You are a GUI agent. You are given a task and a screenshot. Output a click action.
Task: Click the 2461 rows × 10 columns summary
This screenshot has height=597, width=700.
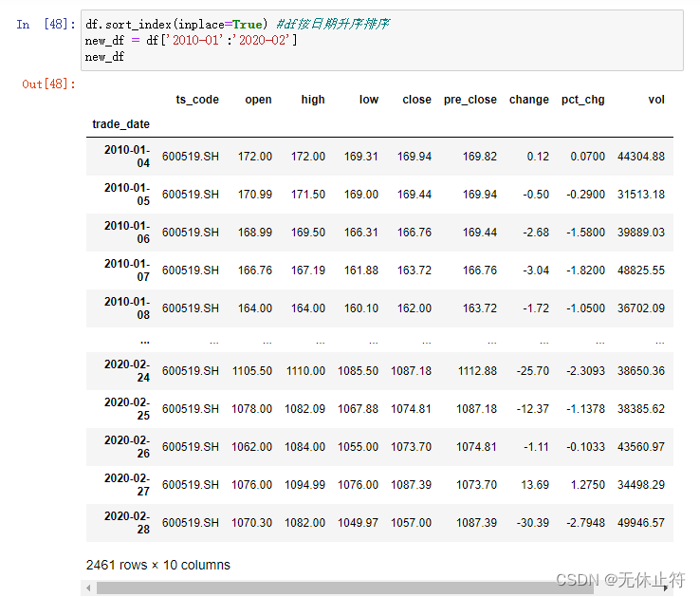tap(158, 565)
